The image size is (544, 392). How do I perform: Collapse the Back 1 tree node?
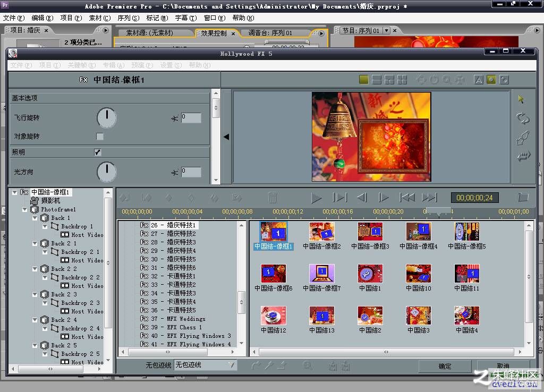pos(35,218)
